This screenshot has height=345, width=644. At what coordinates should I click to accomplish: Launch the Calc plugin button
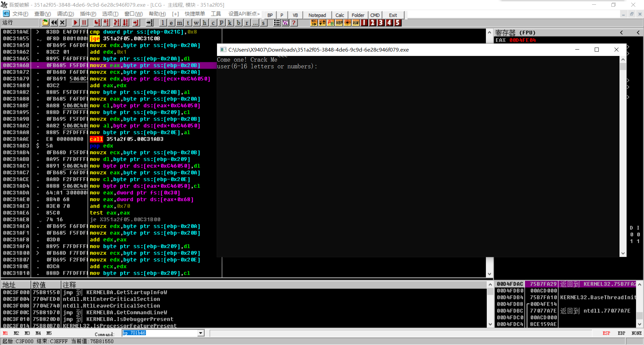(340, 15)
